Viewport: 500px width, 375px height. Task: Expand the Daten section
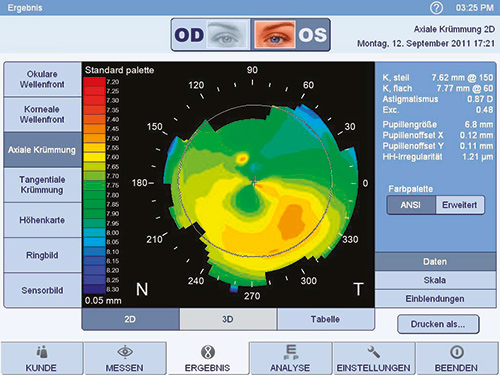tap(435, 262)
